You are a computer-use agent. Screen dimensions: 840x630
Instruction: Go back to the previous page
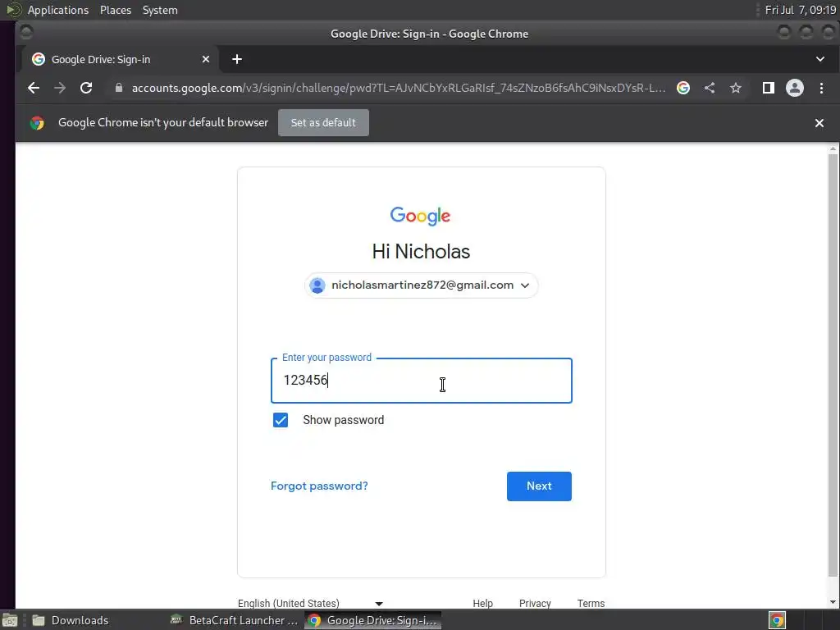point(34,88)
